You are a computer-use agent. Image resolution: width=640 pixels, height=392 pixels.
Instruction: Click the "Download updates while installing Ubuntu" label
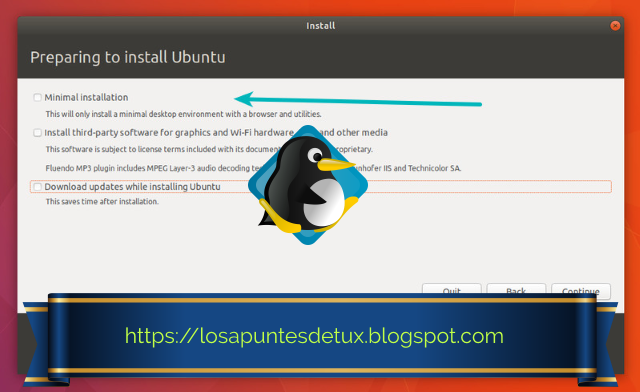(132, 187)
